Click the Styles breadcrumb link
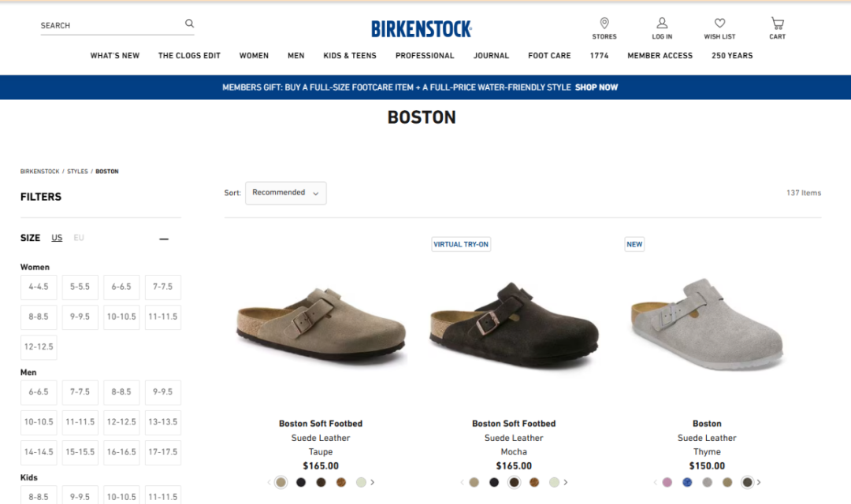This screenshot has height=504, width=851. [77, 171]
